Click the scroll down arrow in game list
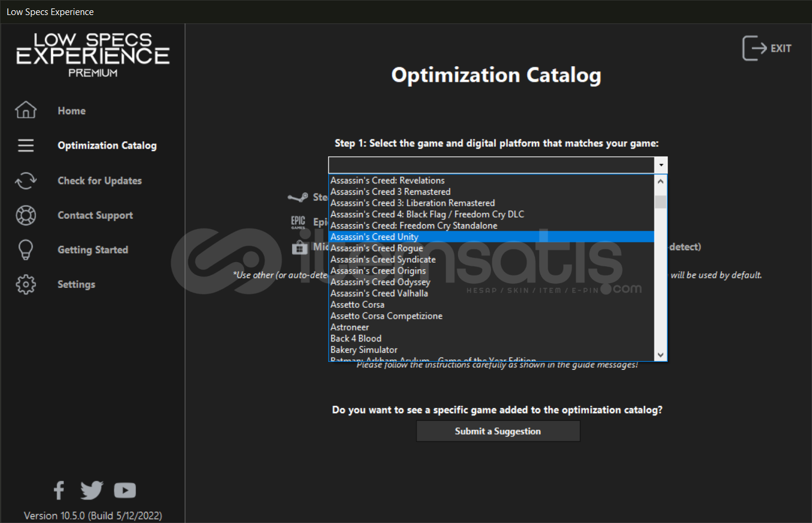The height and width of the screenshot is (523, 812). [661, 355]
